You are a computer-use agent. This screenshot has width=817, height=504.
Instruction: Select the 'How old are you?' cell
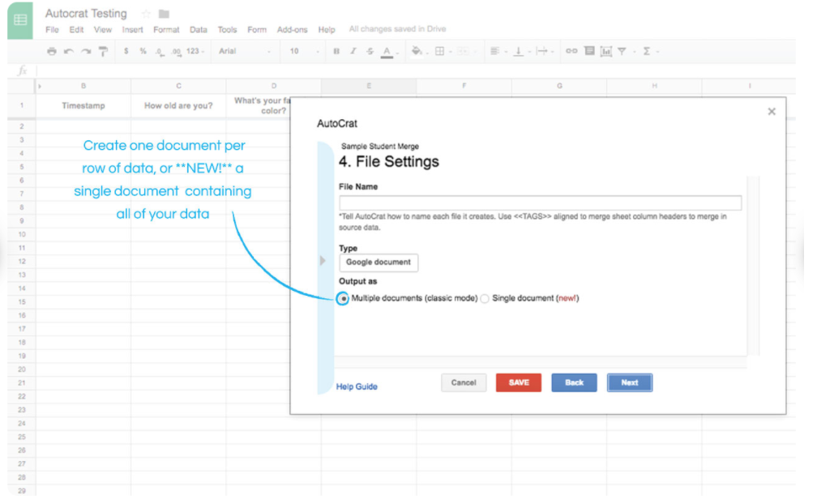pos(178,105)
